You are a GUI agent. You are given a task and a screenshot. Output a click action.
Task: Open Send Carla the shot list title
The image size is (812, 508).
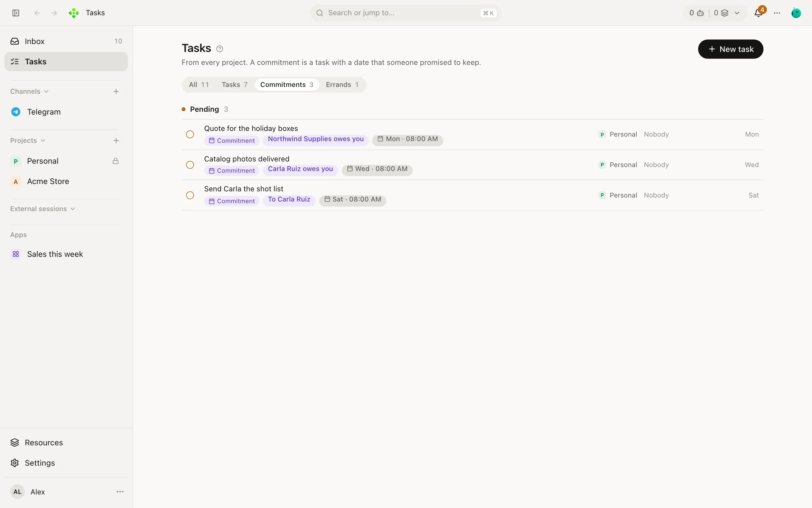point(244,189)
